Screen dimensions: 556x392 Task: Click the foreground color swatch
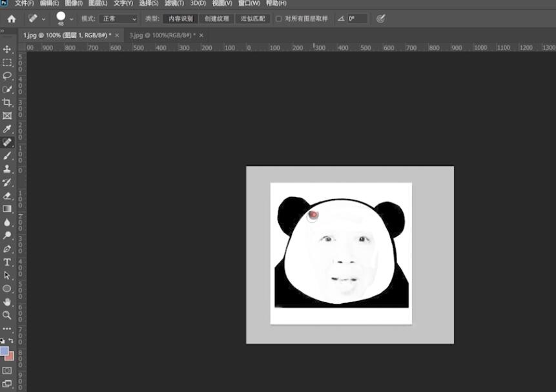[4, 351]
